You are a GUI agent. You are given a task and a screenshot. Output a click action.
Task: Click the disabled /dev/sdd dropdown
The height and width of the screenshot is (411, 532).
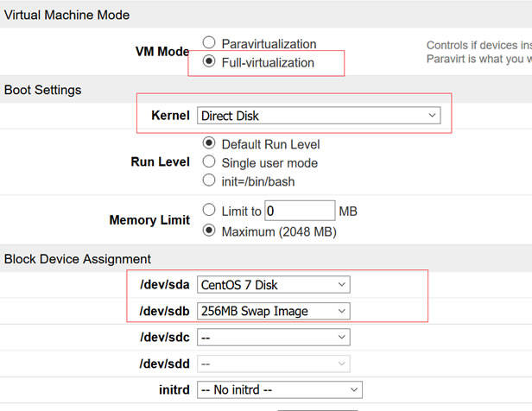pyautogui.click(x=274, y=364)
